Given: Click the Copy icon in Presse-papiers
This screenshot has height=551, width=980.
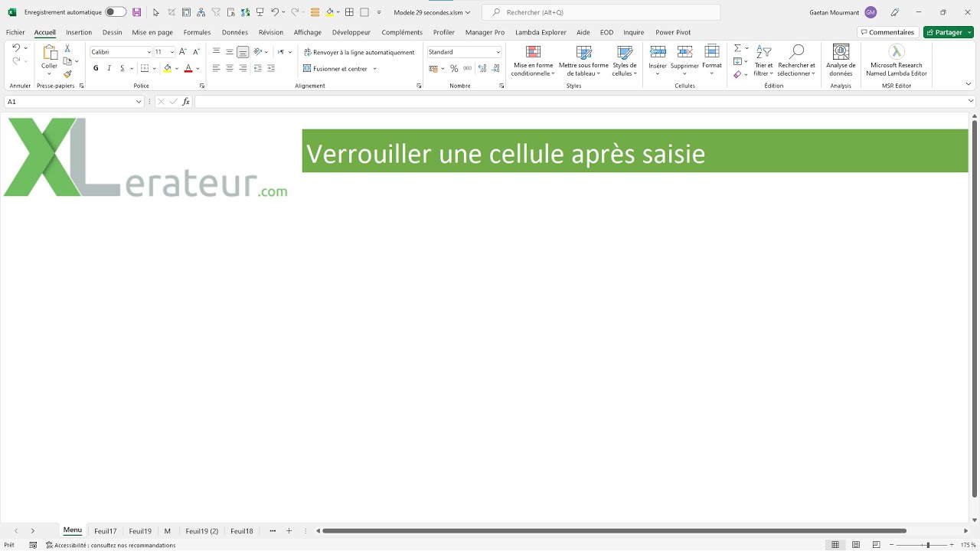Looking at the screenshot, I should coord(67,61).
